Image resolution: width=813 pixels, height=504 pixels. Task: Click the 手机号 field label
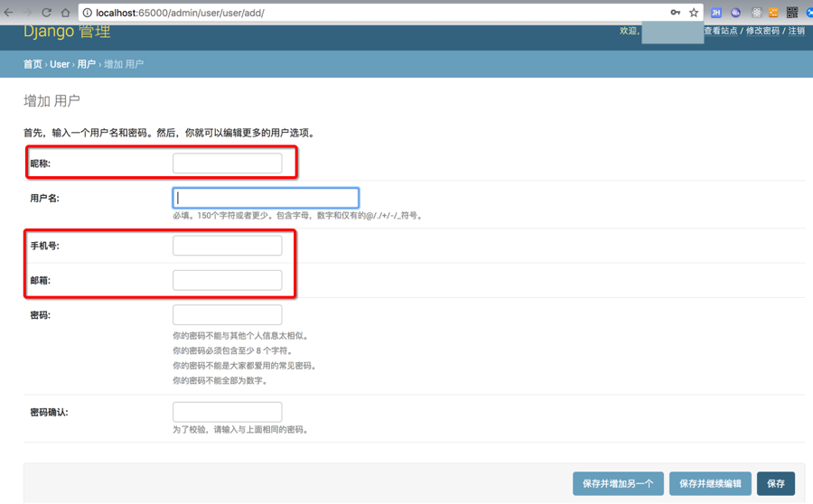[x=44, y=246]
